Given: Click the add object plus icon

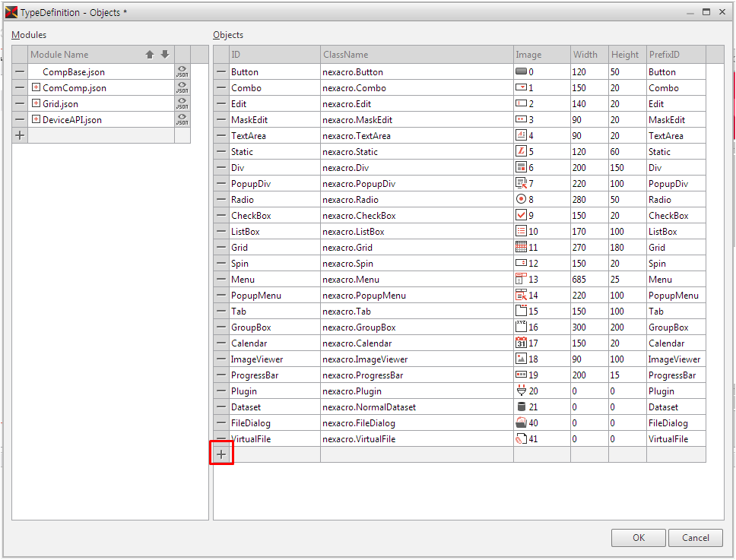Looking at the screenshot, I should tap(221, 454).
